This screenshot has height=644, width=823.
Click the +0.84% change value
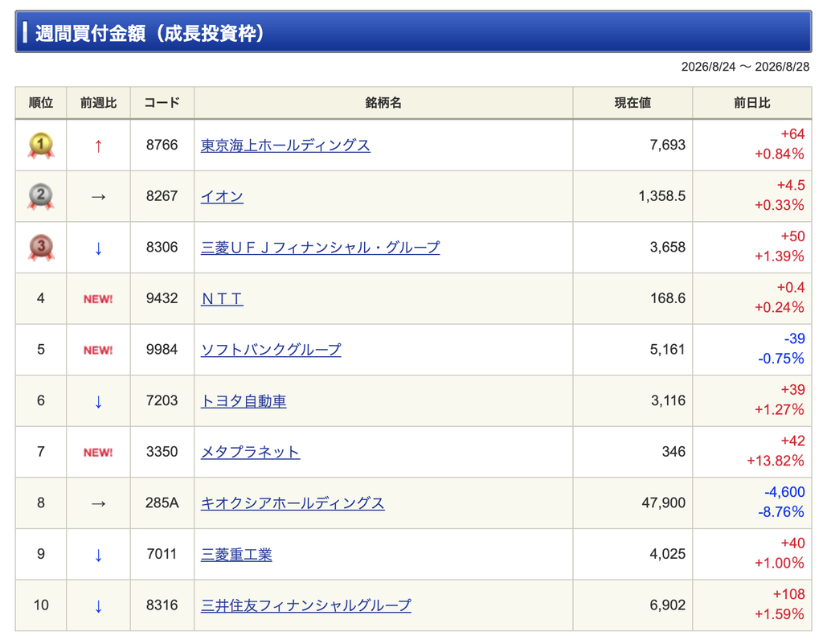point(780,154)
